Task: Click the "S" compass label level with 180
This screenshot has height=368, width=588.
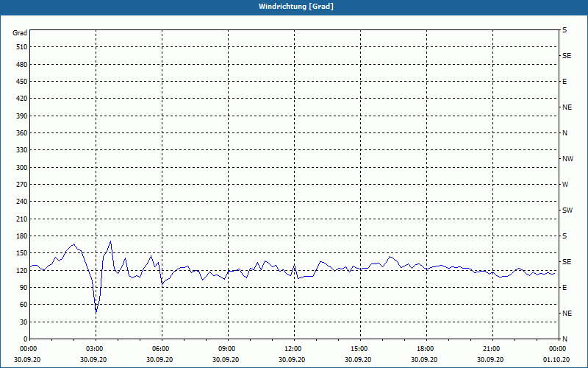Action: [564, 236]
